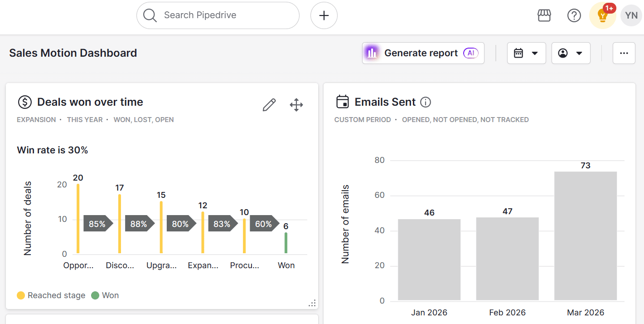
Task: Click the 83% conversion arrow
Action: tap(223, 224)
